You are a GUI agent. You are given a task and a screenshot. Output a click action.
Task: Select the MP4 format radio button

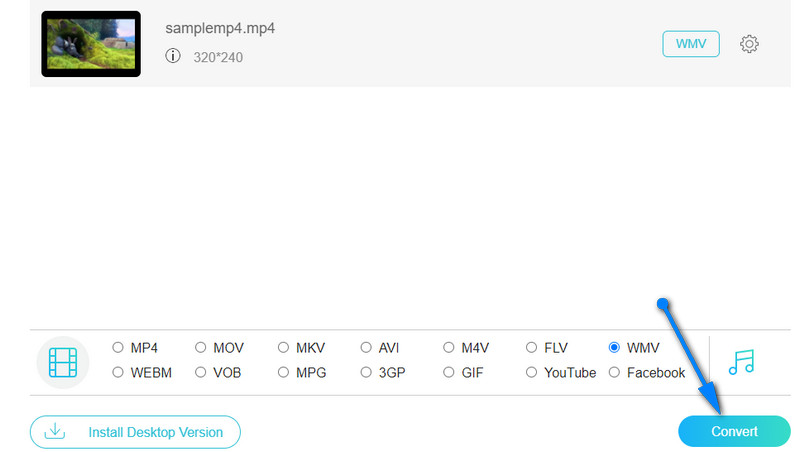coord(118,348)
